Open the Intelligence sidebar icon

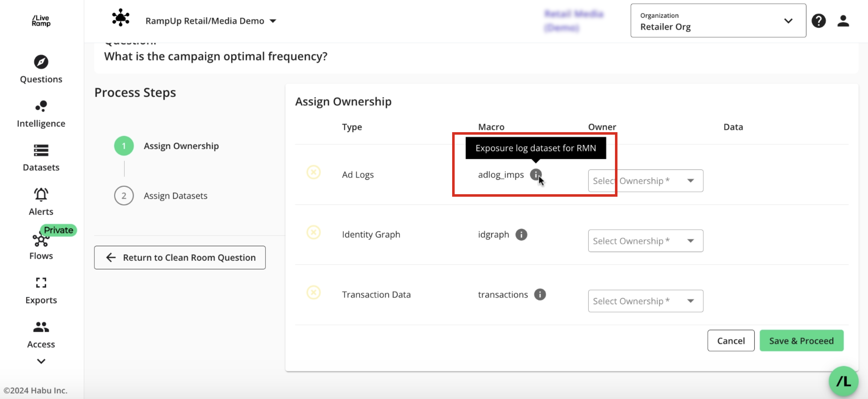coord(41,107)
